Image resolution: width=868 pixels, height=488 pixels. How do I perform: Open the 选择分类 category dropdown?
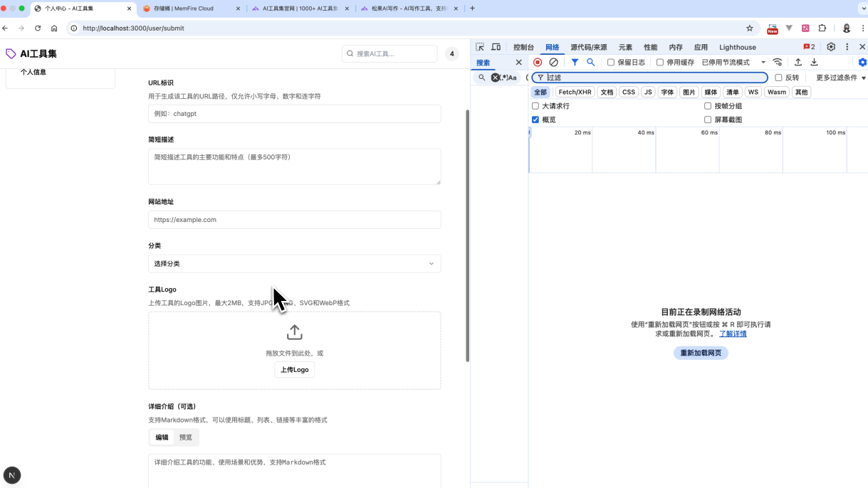coord(294,264)
